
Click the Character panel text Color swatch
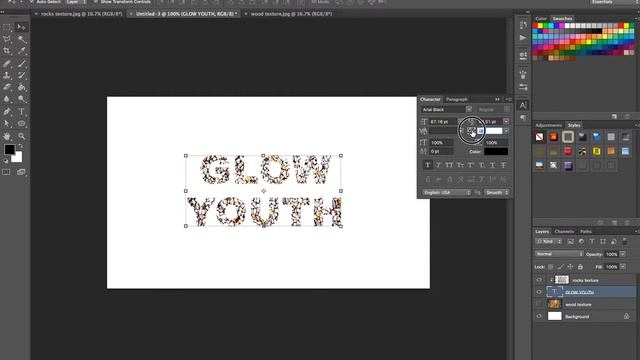(x=496, y=151)
